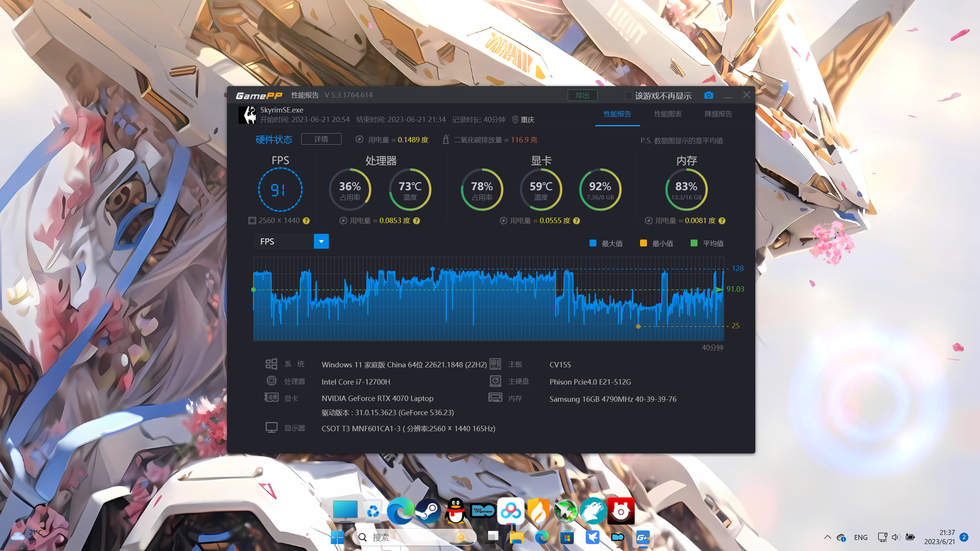Click the 处理器 CPU chip icon

click(x=271, y=381)
